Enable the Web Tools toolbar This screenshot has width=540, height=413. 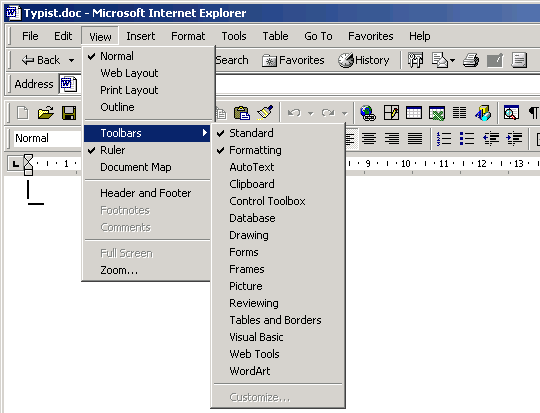(x=278, y=354)
